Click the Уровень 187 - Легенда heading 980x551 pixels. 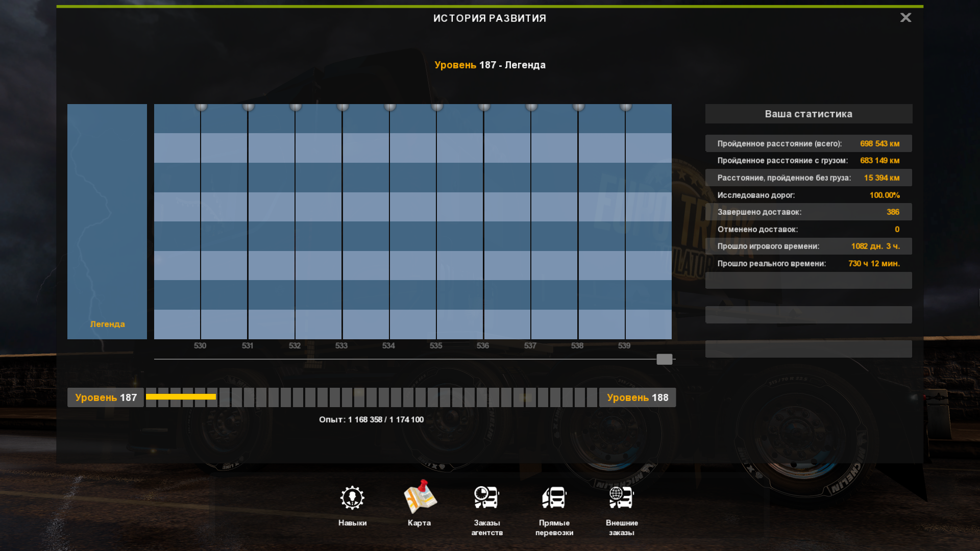[490, 65]
